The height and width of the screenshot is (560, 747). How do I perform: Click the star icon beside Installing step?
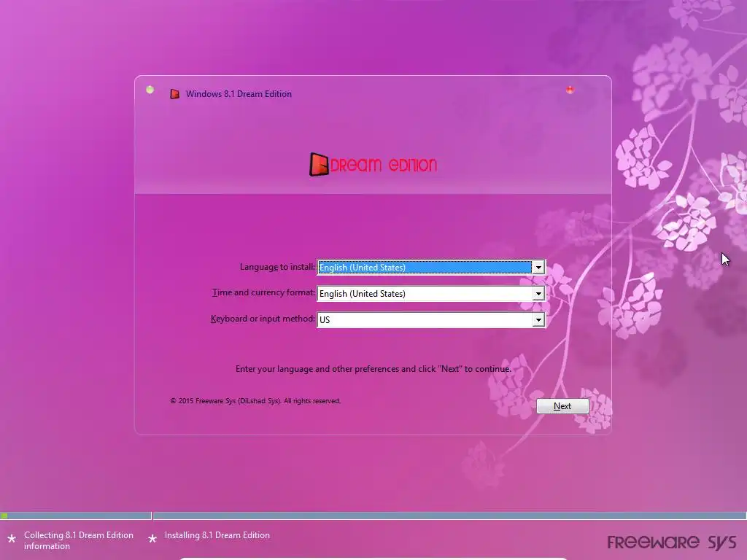[152, 539]
